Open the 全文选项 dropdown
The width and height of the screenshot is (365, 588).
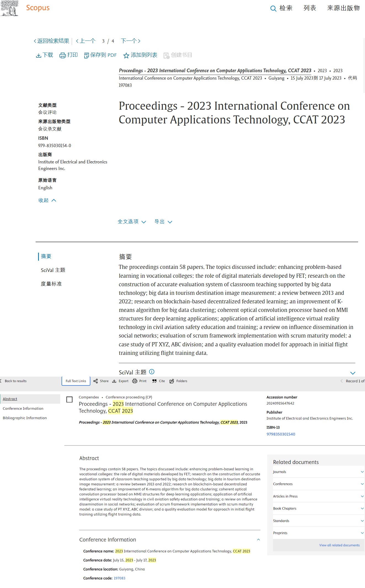tap(132, 222)
